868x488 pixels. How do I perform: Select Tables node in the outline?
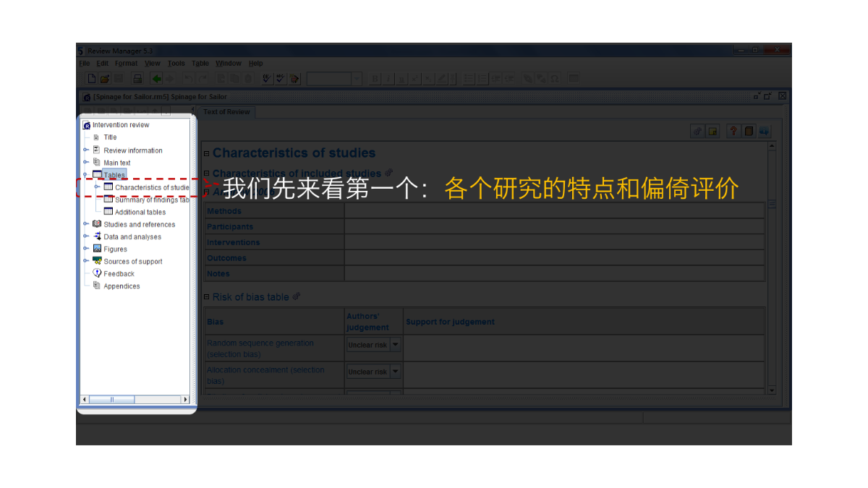(x=114, y=175)
